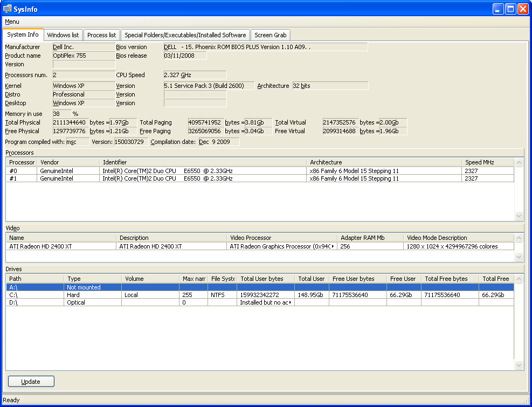Click the 5.1 Service Pack 3 version field

pyautogui.click(x=209, y=86)
